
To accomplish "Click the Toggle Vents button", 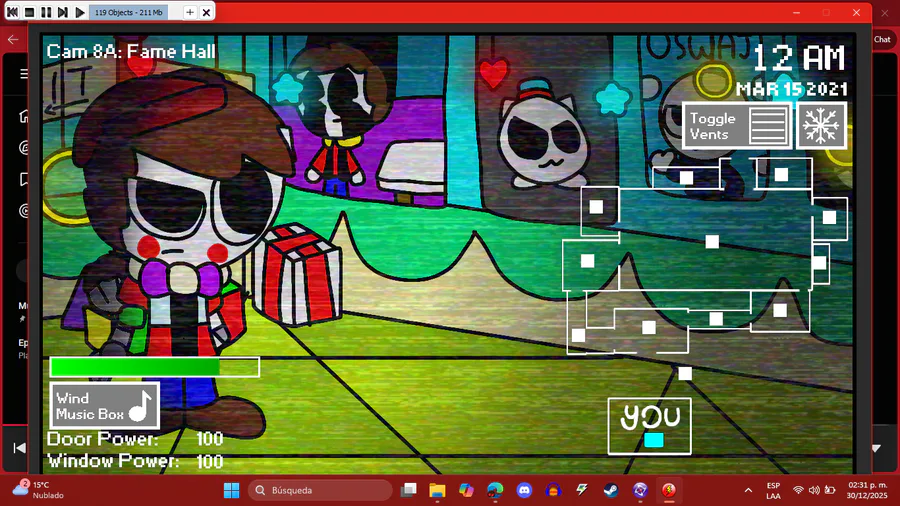I will point(737,126).
